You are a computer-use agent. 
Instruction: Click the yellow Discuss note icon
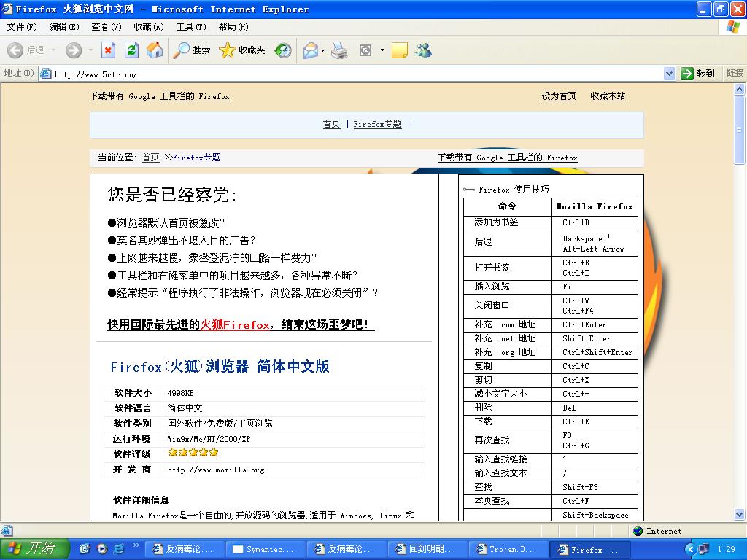click(x=399, y=50)
